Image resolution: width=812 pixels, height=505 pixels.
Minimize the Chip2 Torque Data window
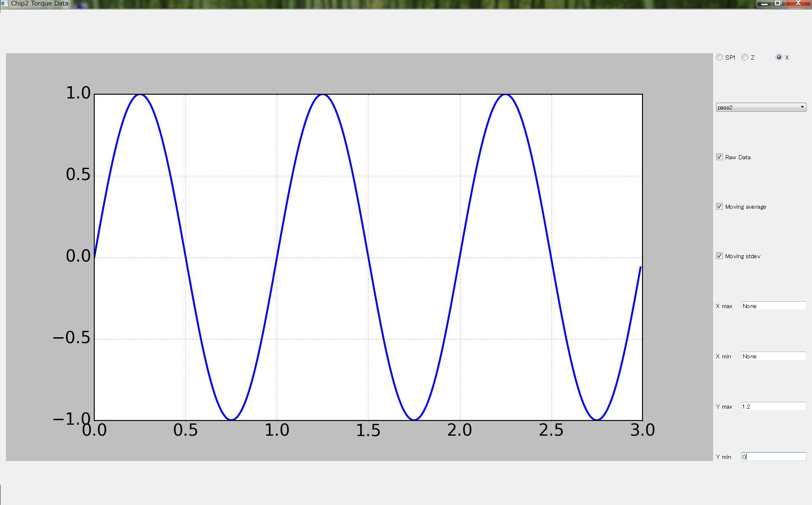(765, 3)
